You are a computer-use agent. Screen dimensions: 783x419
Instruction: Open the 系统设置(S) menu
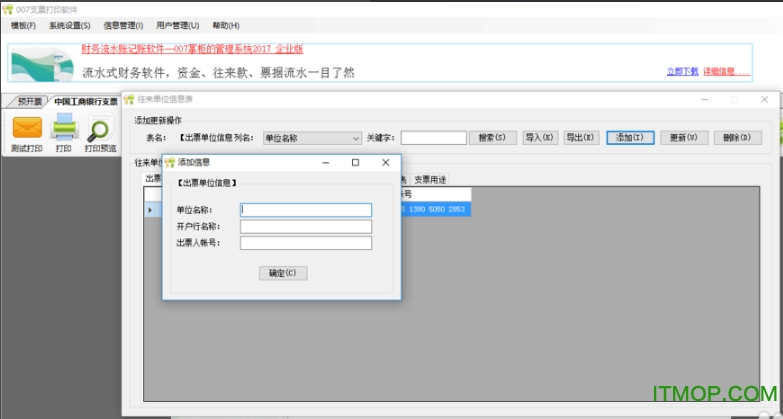pyautogui.click(x=69, y=25)
